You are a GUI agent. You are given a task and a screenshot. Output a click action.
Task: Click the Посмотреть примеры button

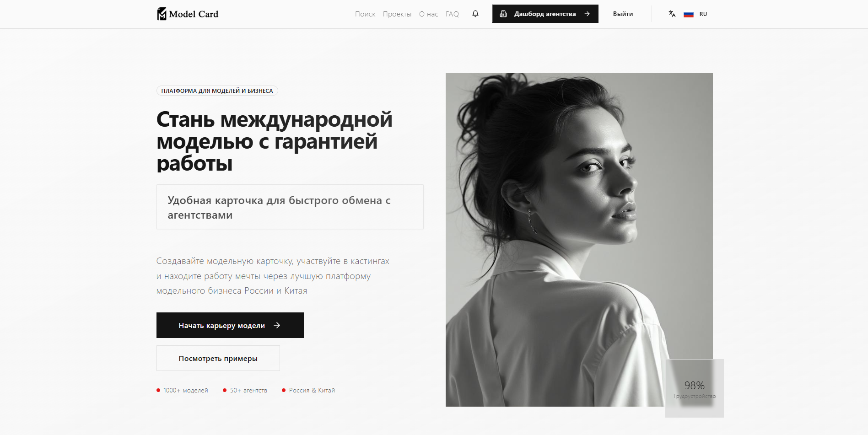(x=218, y=358)
